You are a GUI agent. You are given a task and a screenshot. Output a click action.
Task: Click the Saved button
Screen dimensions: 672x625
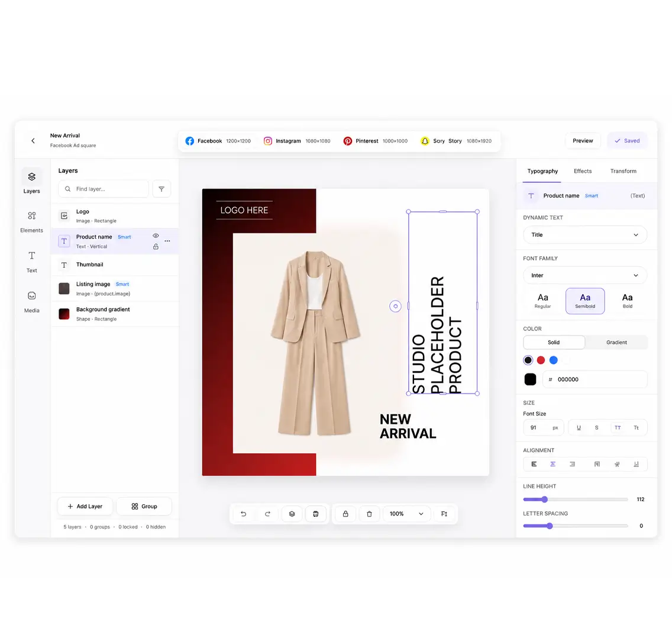click(626, 141)
